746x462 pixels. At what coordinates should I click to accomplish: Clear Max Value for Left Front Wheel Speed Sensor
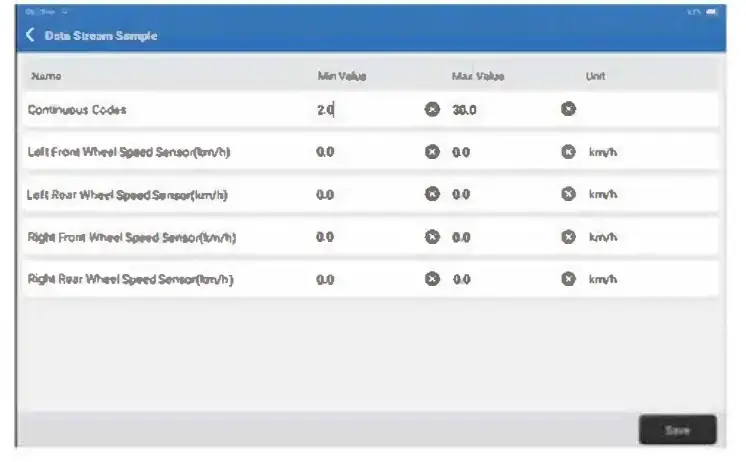click(x=568, y=152)
